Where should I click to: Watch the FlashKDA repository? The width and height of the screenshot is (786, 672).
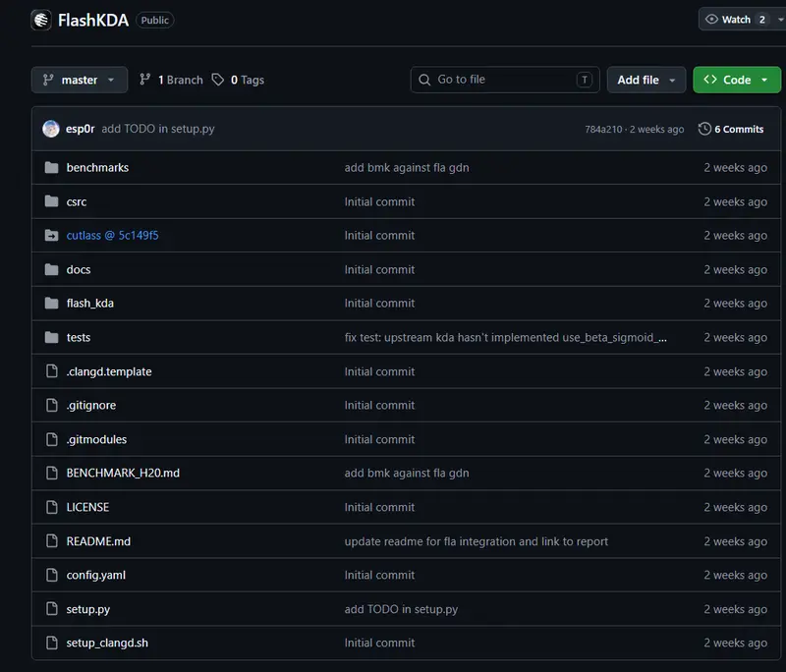click(735, 20)
